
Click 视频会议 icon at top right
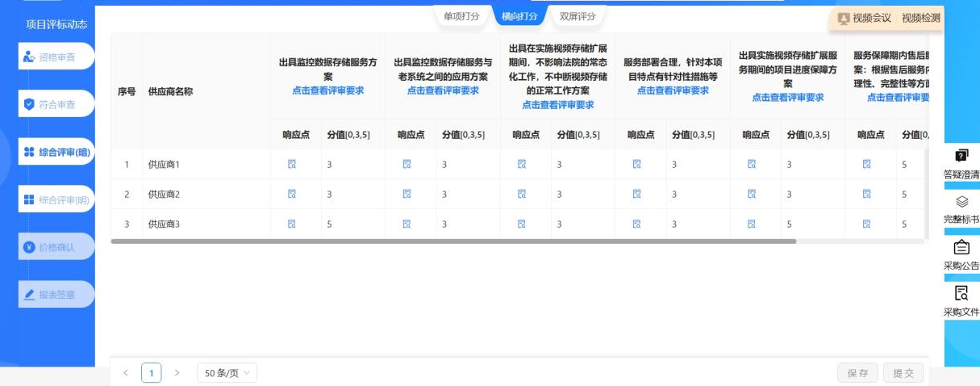tap(844, 19)
